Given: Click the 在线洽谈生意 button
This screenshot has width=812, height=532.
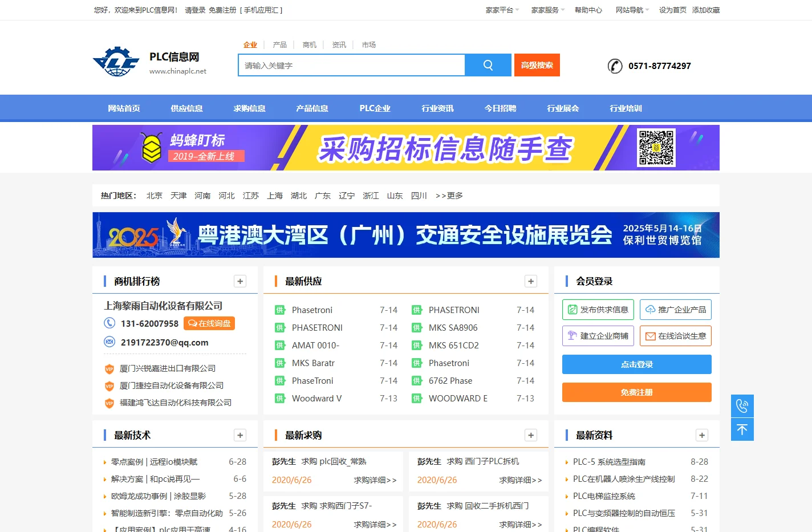Looking at the screenshot, I should (x=676, y=336).
